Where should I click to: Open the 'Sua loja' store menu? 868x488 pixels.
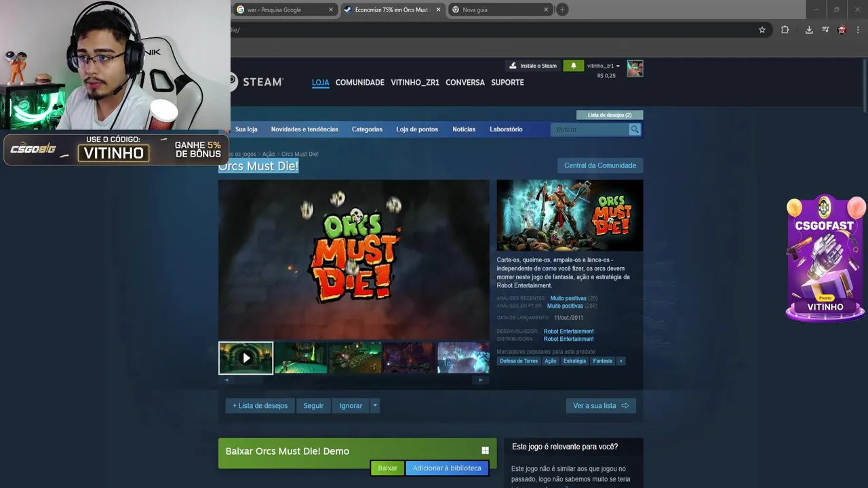[246, 129]
